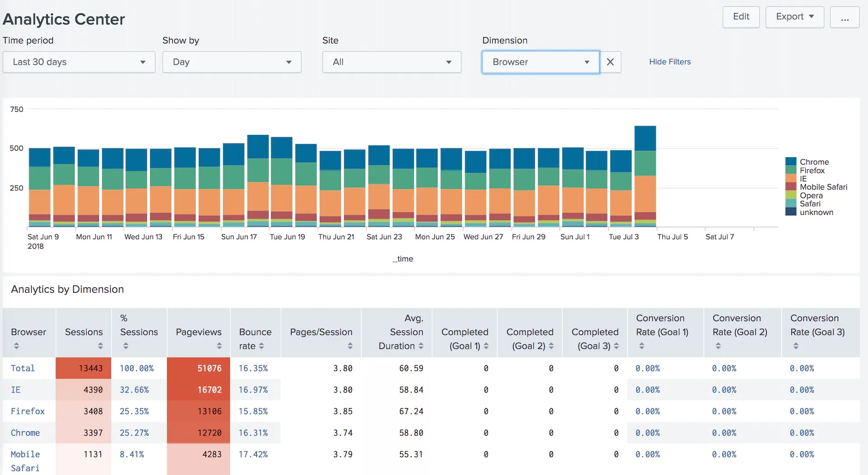
Task: Clear the Browser dimension with the X icon
Action: (x=610, y=62)
